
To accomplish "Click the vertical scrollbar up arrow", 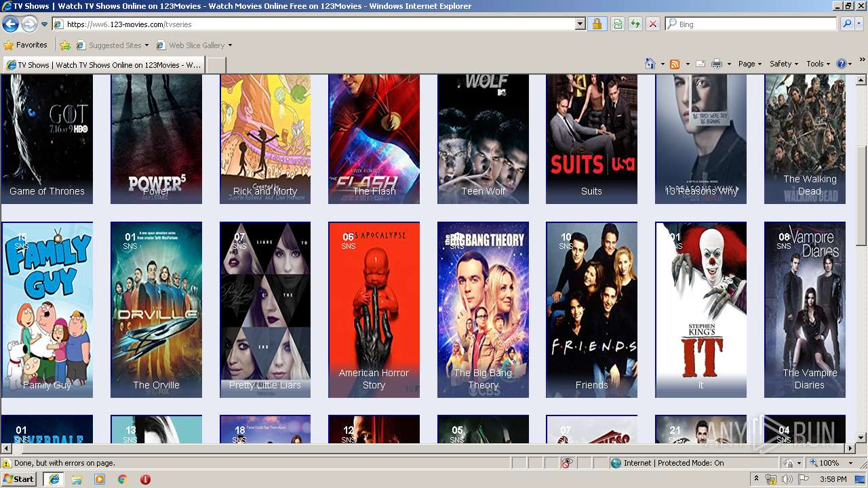I will coord(861,81).
